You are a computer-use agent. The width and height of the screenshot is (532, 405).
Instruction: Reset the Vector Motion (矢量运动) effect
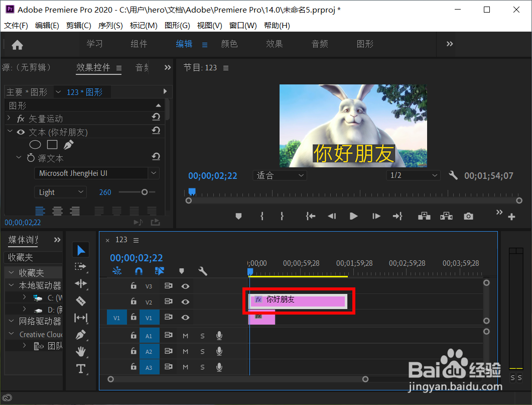click(x=156, y=117)
